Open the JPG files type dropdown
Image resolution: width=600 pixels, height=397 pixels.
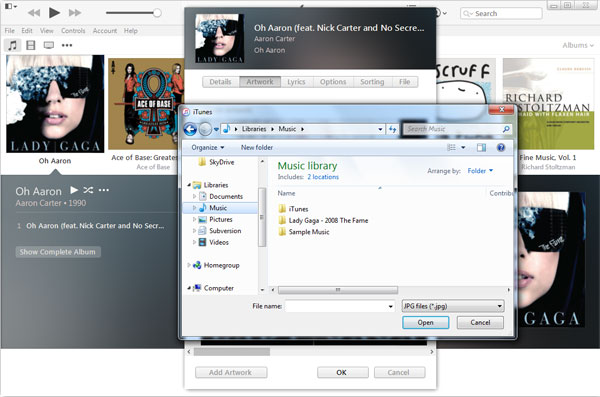click(453, 306)
